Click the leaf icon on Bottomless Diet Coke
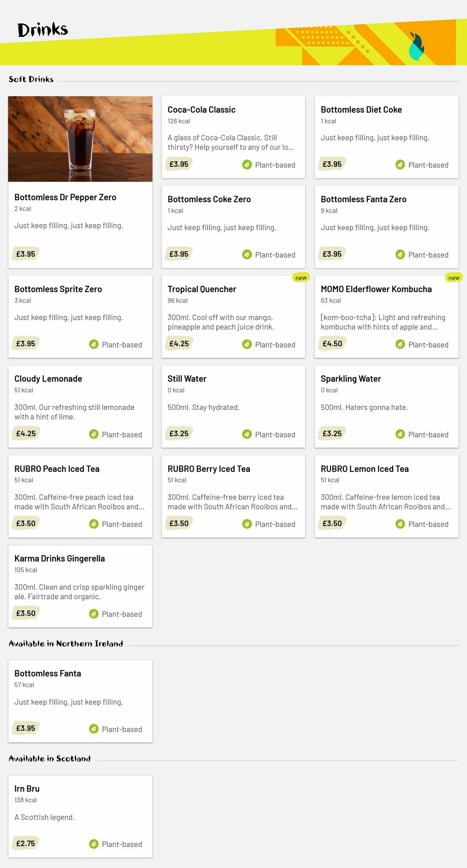467x868 pixels. 400,165
